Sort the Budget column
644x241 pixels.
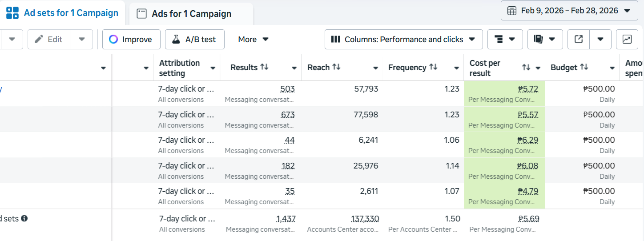[x=584, y=67]
